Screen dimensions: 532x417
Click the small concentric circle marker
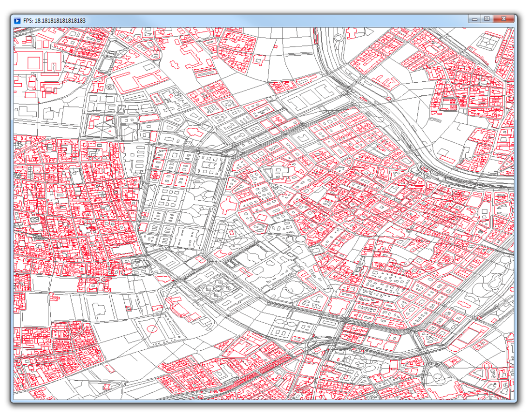pyautogui.click(x=110, y=87)
